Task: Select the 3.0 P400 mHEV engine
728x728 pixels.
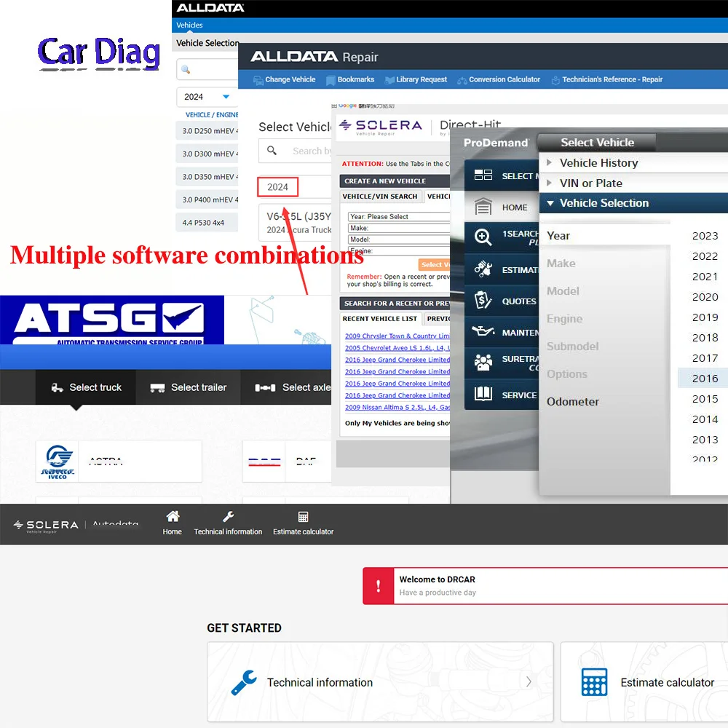Action: (207, 199)
